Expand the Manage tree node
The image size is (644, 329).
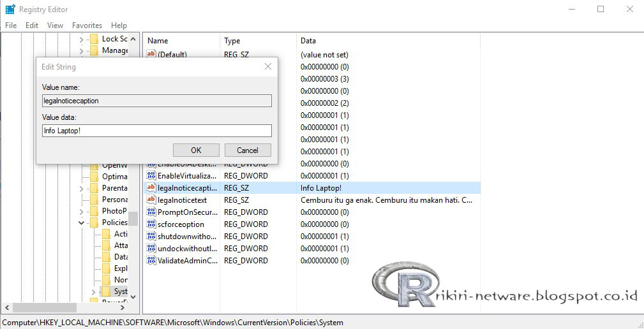(x=81, y=51)
